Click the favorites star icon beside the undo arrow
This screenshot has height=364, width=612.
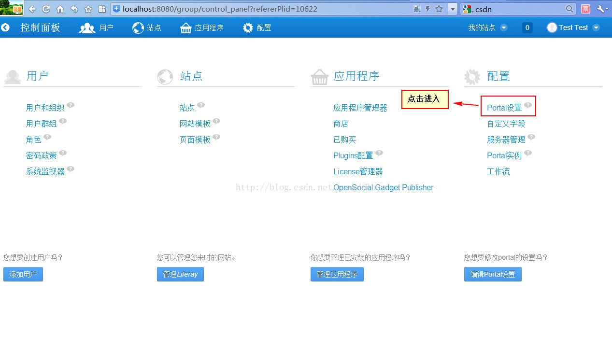click(88, 9)
